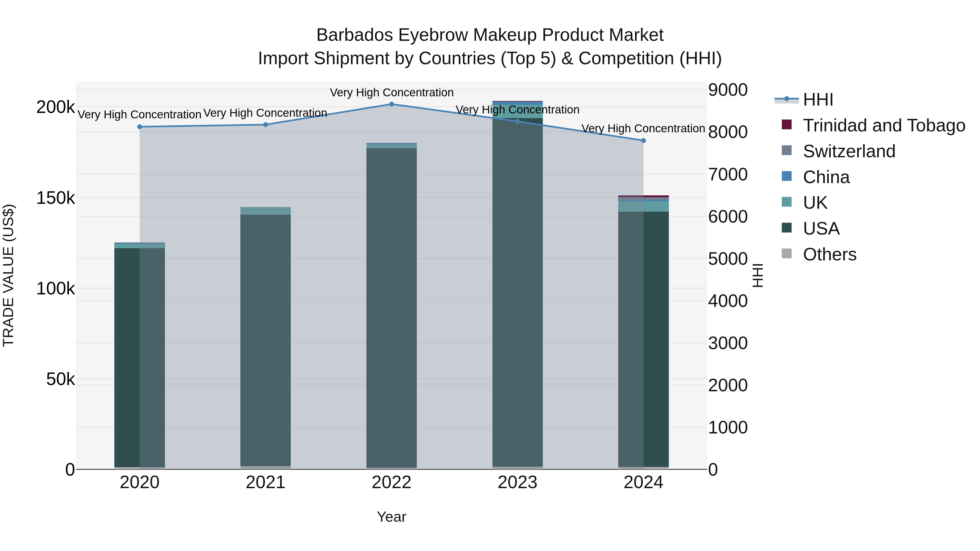The height and width of the screenshot is (551, 980).
Task: Click the 2020 USA bar segment
Action: (x=140, y=358)
